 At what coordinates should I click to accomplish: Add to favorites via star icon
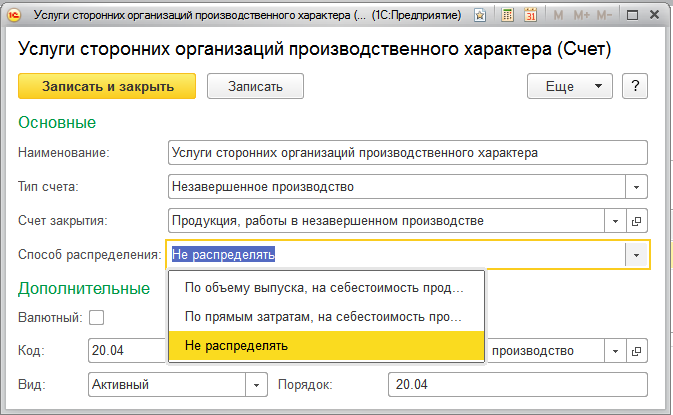pos(481,16)
